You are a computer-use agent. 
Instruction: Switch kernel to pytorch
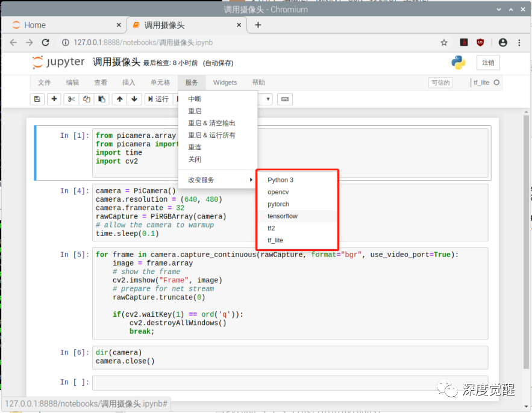[x=297, y=203]
